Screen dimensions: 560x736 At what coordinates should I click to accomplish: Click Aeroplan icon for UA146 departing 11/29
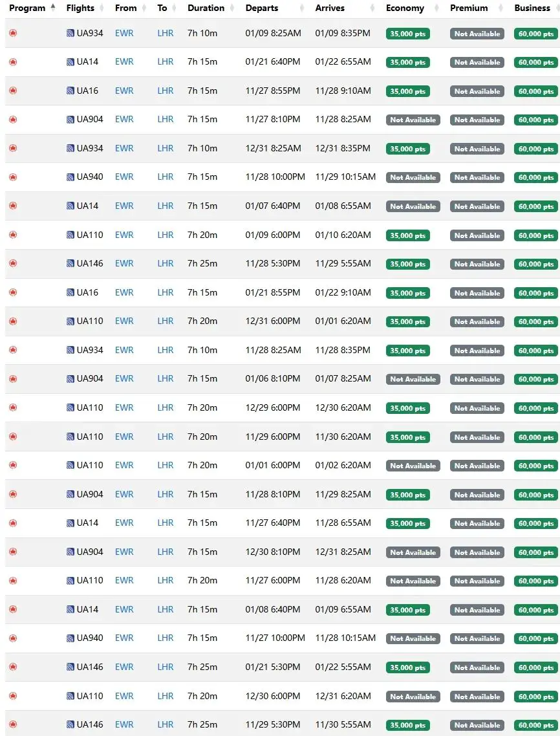(x=13, y=724)
